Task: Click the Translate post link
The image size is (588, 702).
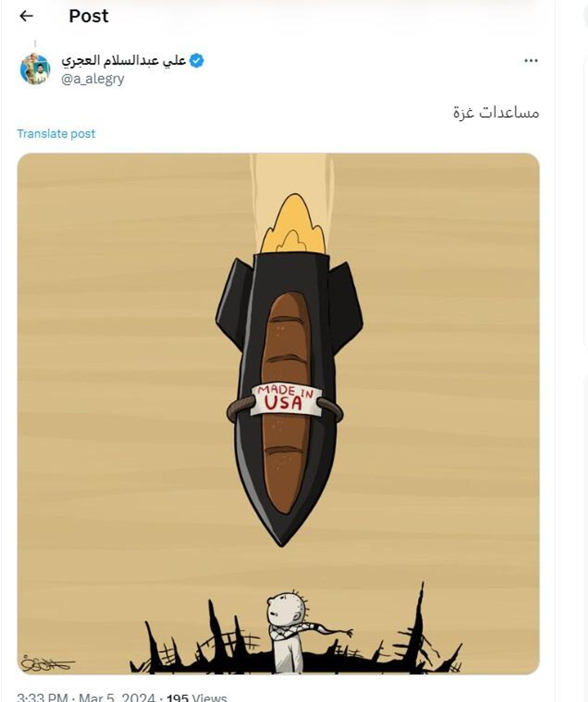Action: tap(56, 134)
